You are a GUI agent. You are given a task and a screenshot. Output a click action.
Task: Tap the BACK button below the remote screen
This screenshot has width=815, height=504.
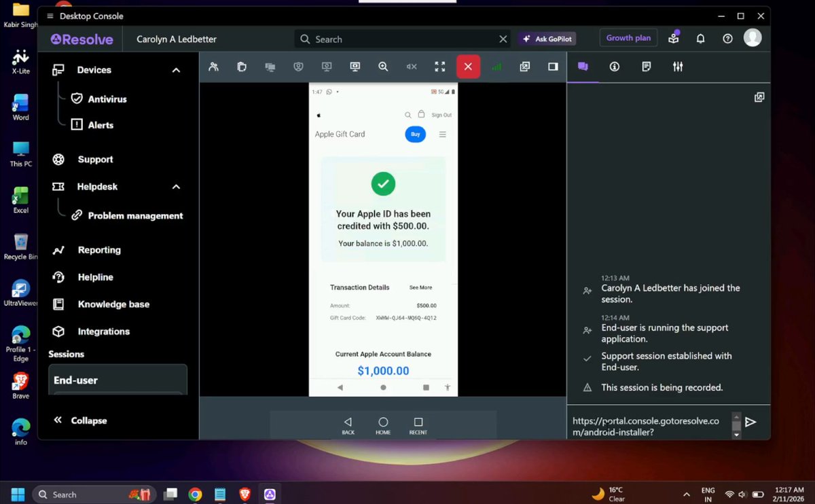pos(348,426)
